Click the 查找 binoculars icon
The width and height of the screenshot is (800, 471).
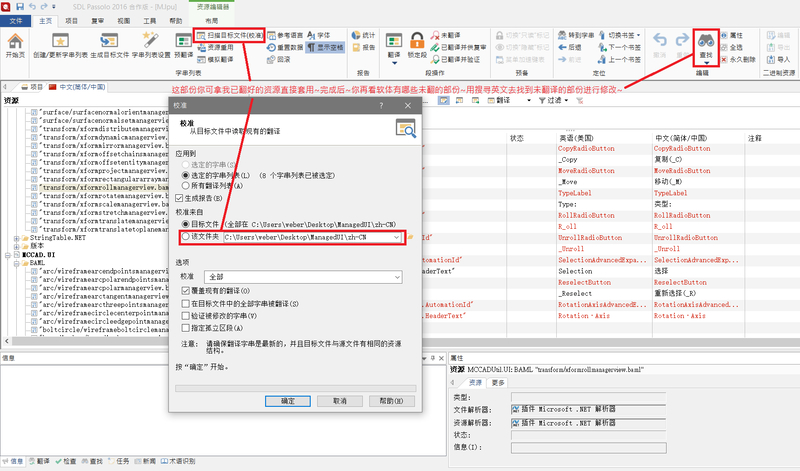[706, 42]
